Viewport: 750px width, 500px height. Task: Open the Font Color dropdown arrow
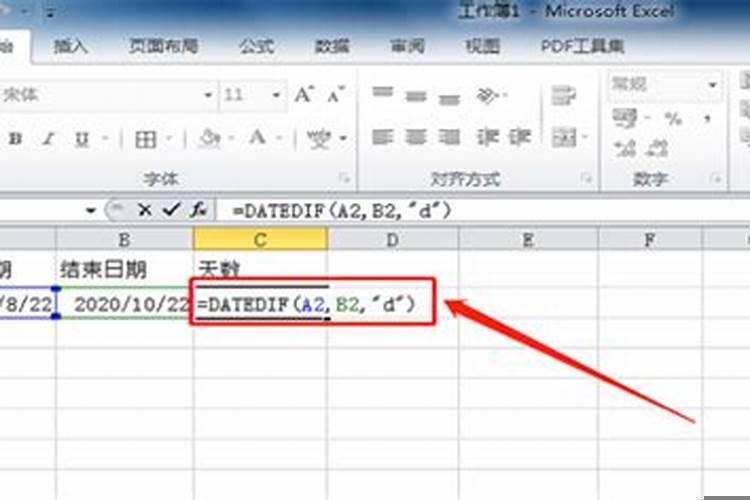point(279,139)
